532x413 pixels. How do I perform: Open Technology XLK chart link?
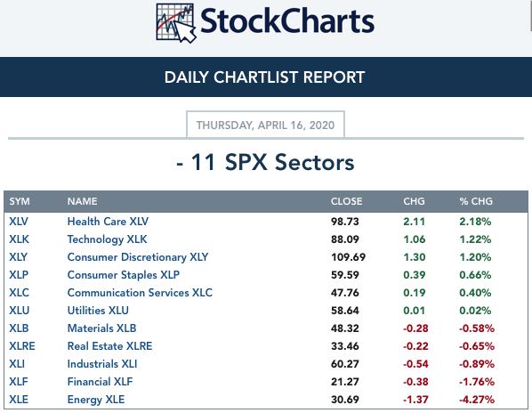[x=108, y=239]
